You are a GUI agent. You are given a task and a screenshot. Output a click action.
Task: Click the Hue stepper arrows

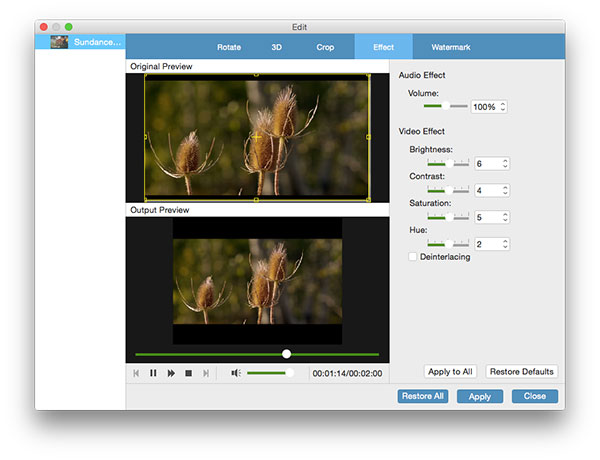coord(505,244)
